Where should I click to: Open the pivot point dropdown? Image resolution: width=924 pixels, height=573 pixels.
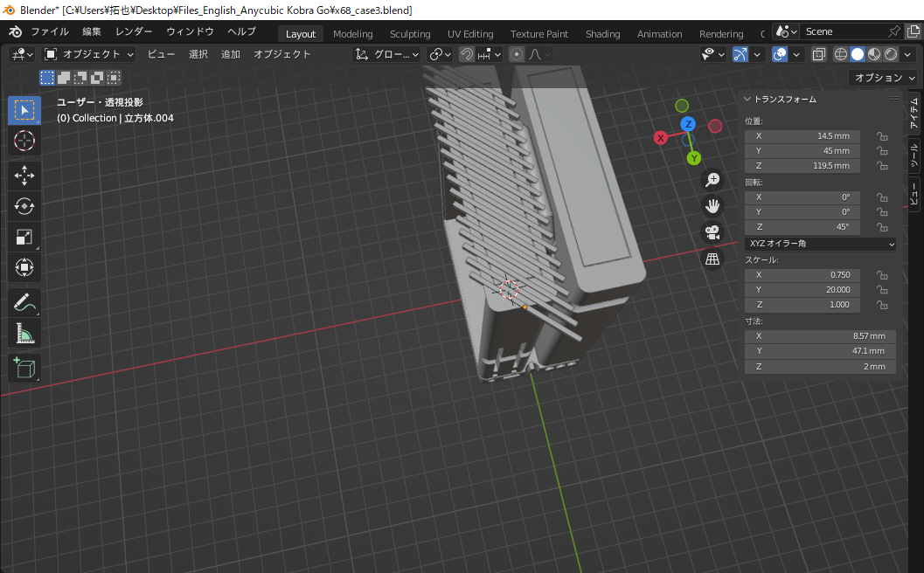441,54
